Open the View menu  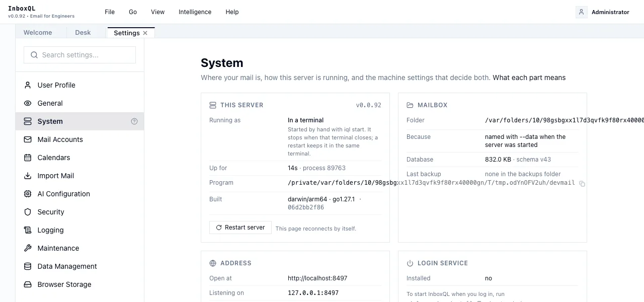pyautogui.click(x=158, y=12)
